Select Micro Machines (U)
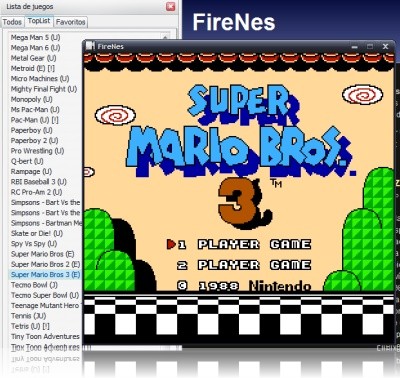 (40, 79)
